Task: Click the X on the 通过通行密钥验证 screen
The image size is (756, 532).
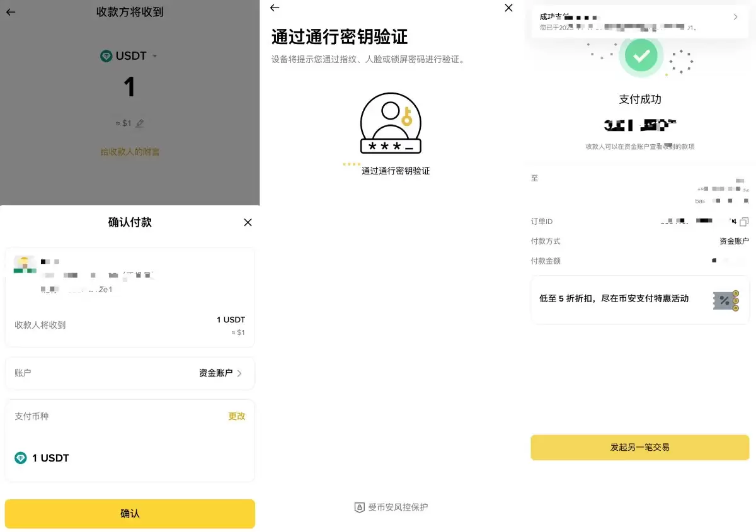Action: [508, 8]
